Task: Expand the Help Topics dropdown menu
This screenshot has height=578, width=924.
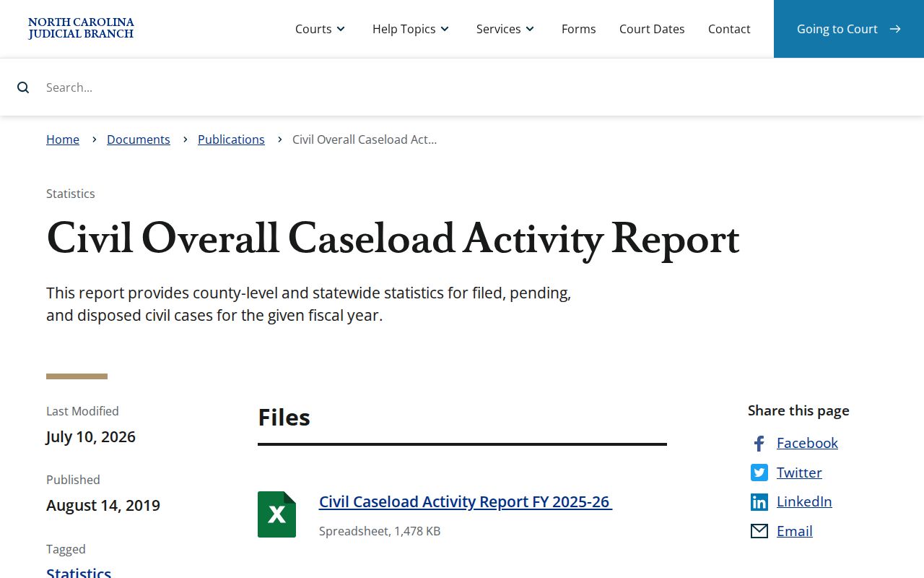Action: coord(411,29)
